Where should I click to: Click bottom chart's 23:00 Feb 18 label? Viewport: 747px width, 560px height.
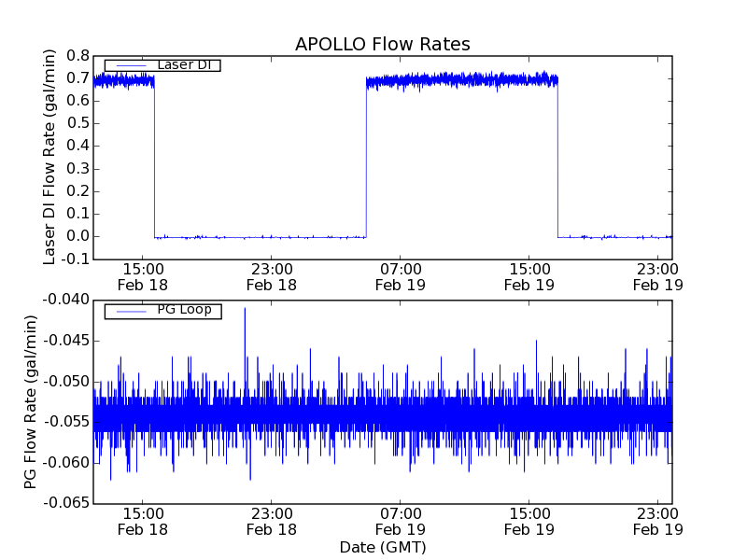(x=272, y=522)
